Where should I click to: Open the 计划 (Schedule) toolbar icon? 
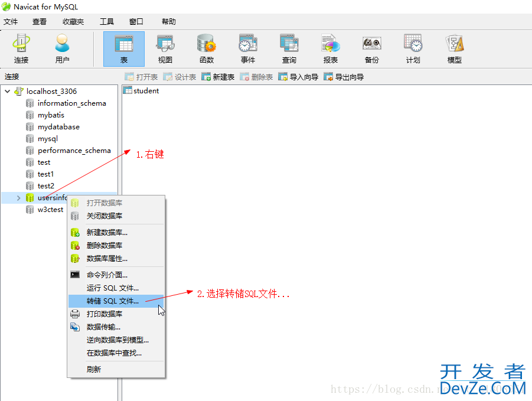pos(413,48)
